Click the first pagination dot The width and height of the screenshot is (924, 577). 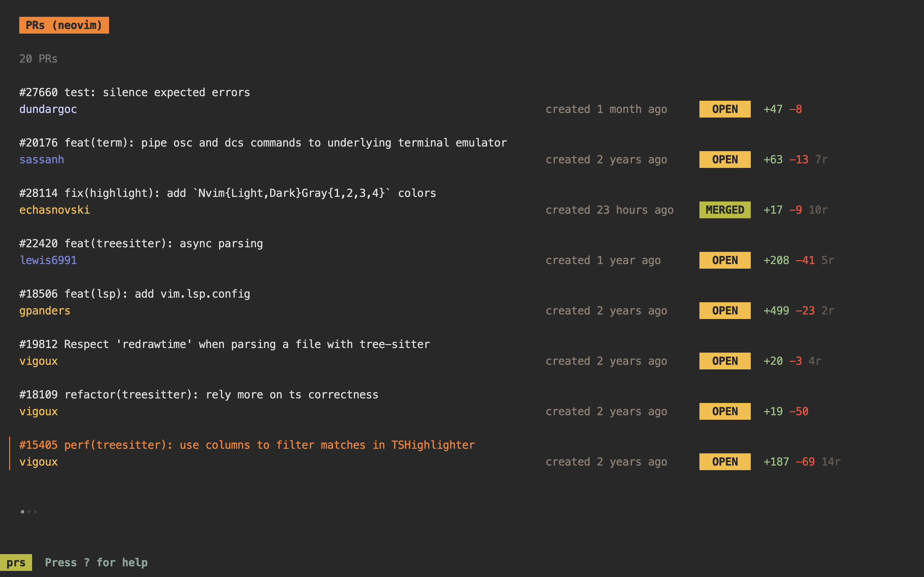click(x=22, y=512)
